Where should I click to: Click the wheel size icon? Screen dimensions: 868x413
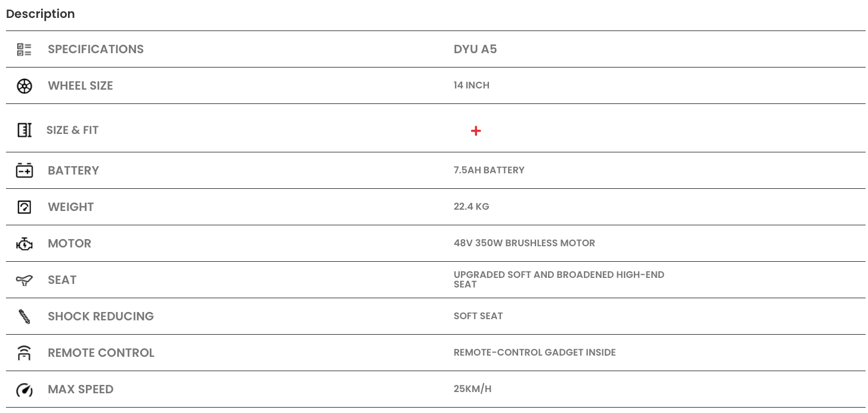click(24, 86)
